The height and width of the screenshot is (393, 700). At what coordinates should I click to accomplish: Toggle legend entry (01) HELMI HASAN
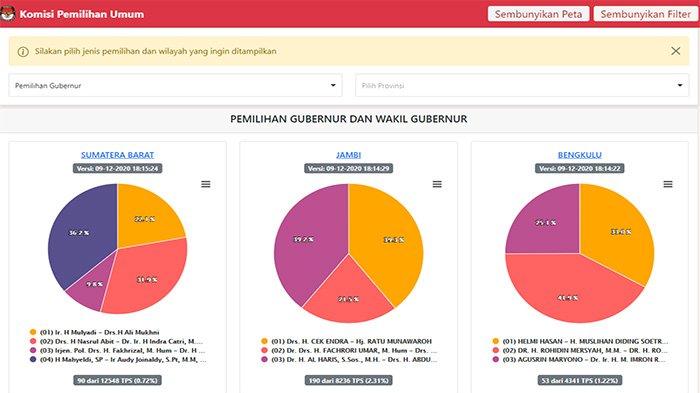coord(580,341)
